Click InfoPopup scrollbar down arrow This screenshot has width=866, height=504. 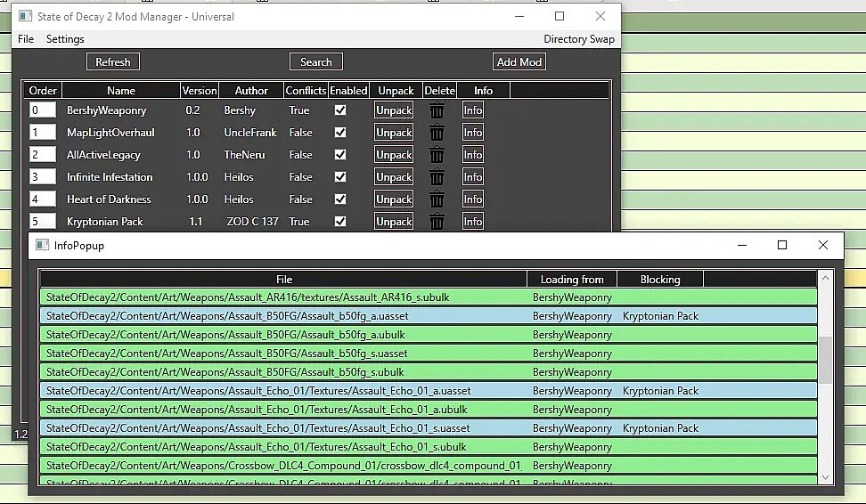point(825,477)
